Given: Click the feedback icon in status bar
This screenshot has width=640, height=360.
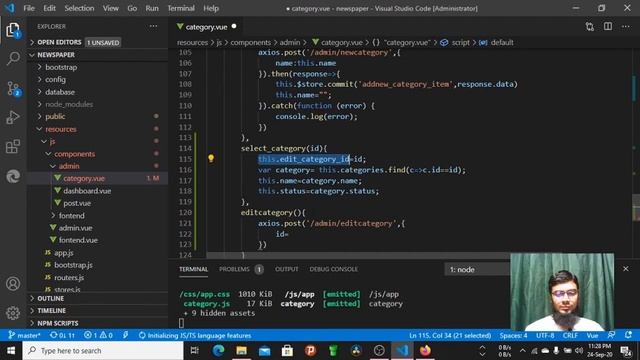Looking at the screenshot, I should point(611,335).
